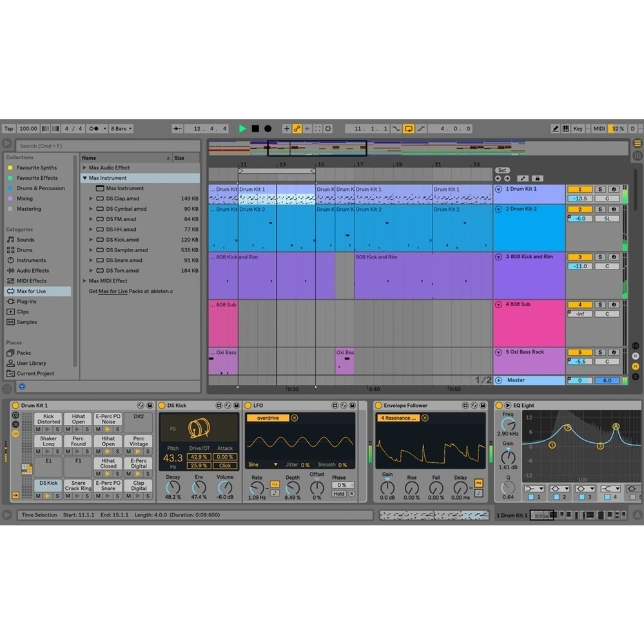The image size is (644, 644).
Task: Toggle the arrangement loop switch
Action: click(408, 129)
